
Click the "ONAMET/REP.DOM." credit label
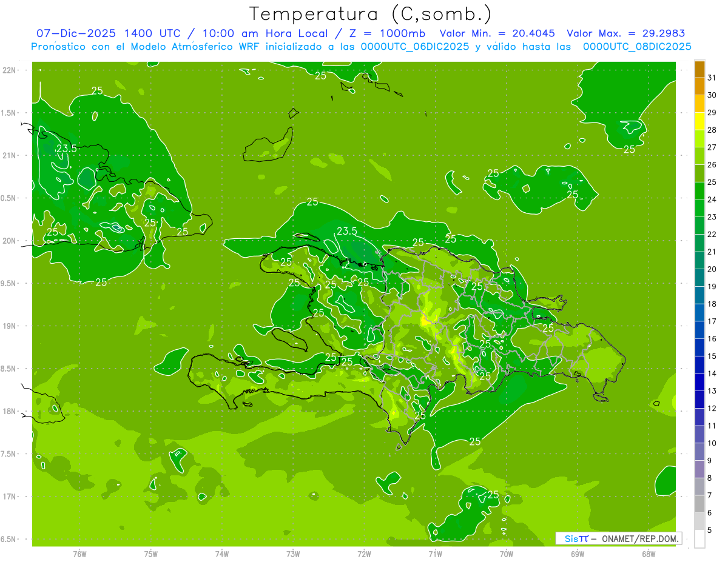click(639, 538)
